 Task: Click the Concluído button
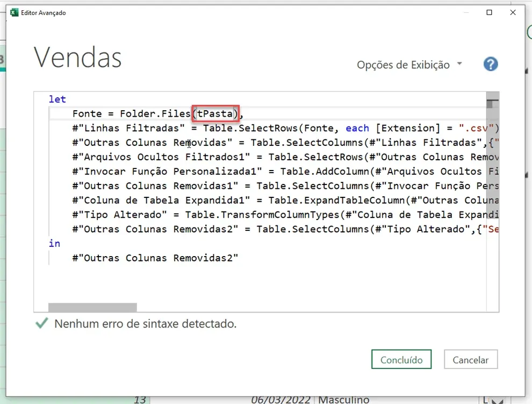tap(401, 359)
